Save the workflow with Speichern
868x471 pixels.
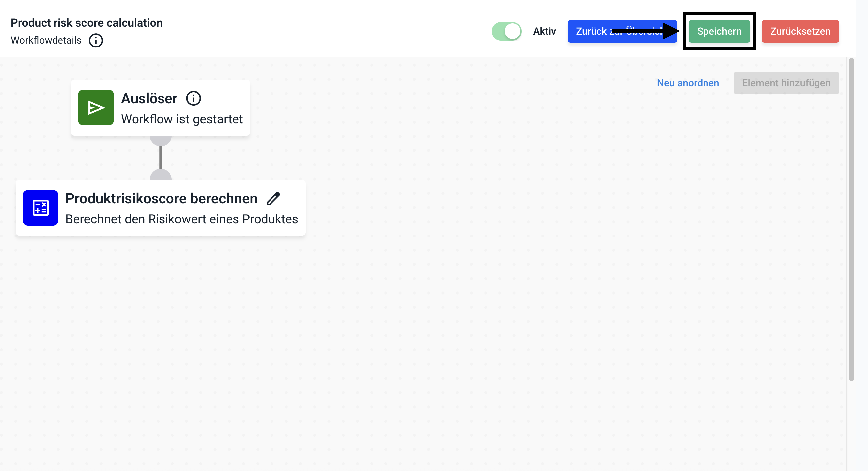coord(719,31)
